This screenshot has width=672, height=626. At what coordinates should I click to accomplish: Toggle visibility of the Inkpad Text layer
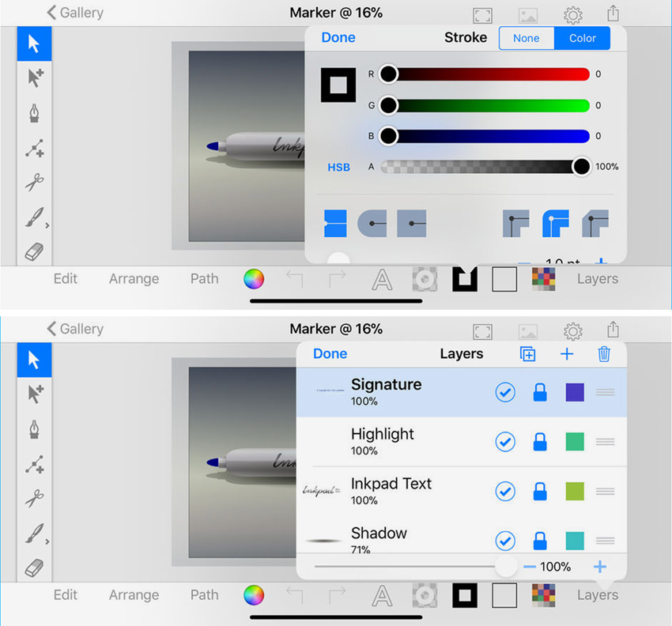point(505,491)
